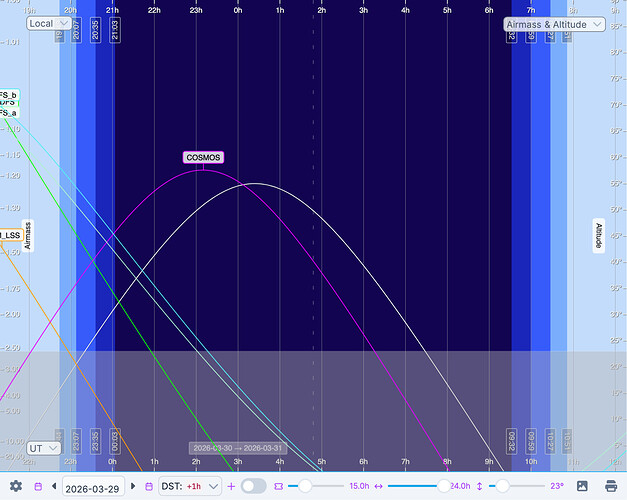Click the previous day arrow
The image size is (627, 500).
point(54,486)
